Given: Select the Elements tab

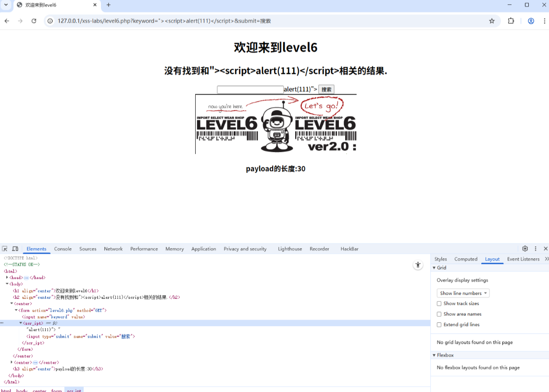Looking at the screenshot, I should (37, 249).
